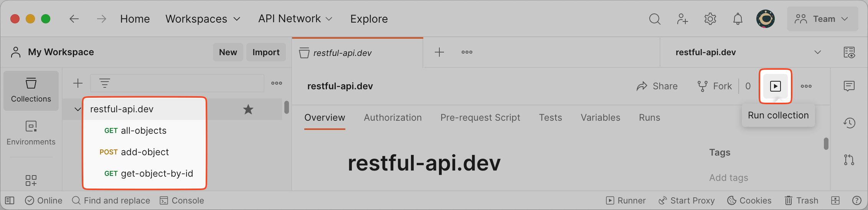Open the environment quick look icon
This screenshot has height=210, width=868.
pos(849,52)
